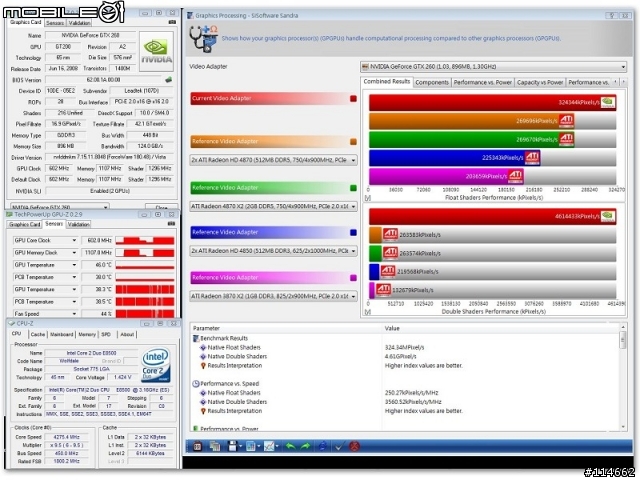Open the Mainboard tab in CPU-Z

point(62,334)
